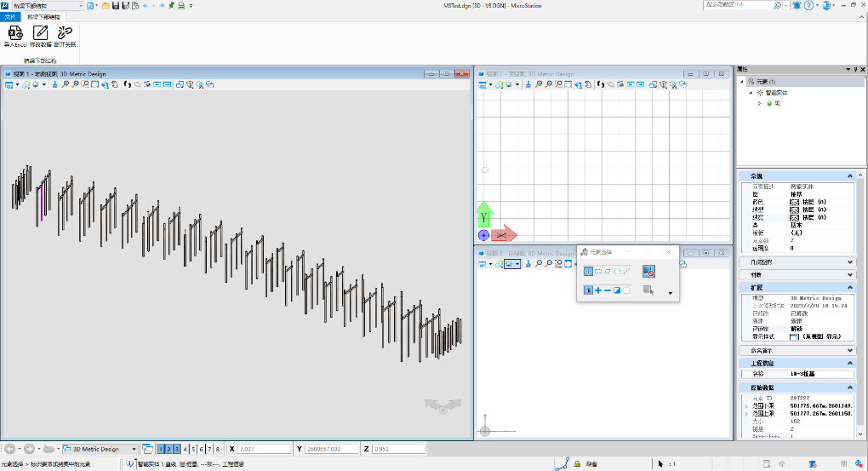
Task: Click Copy View icon in View 2 toolbar
Action: (654, 85)
